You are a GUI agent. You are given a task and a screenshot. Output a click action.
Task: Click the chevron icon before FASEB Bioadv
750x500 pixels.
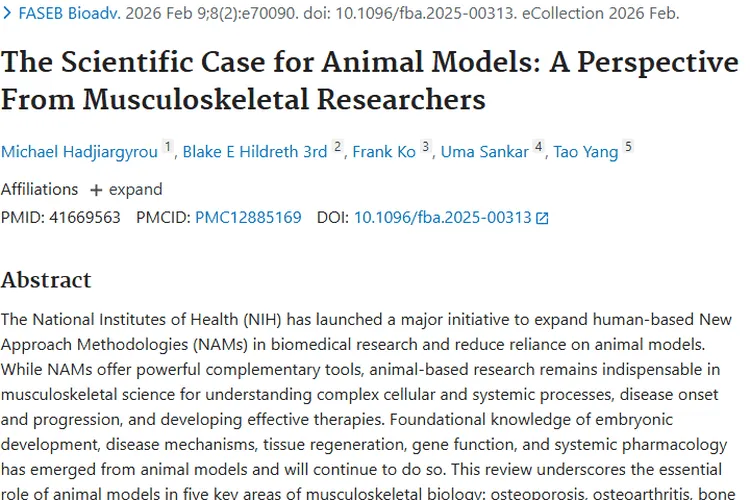(7, 14)
